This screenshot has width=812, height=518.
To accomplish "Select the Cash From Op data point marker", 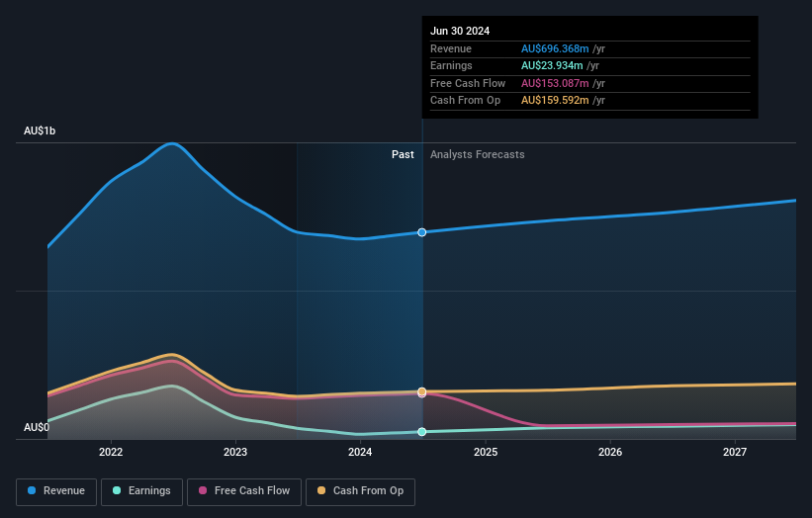I will pos(422,391).
